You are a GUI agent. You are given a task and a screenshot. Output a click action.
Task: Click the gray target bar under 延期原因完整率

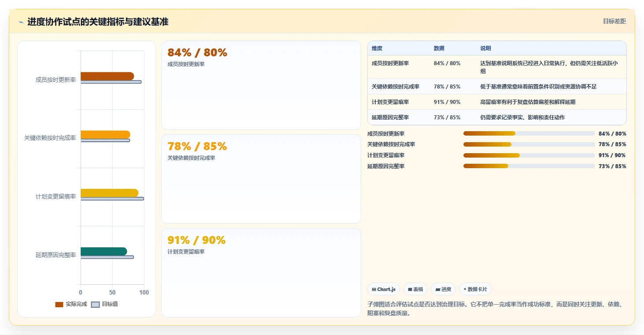pos(107,257)
